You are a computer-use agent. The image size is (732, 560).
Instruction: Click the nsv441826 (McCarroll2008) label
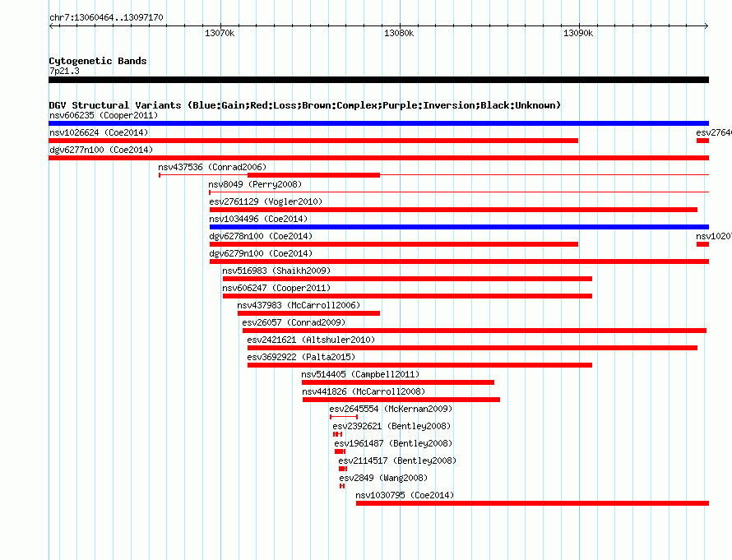point(364,391)
